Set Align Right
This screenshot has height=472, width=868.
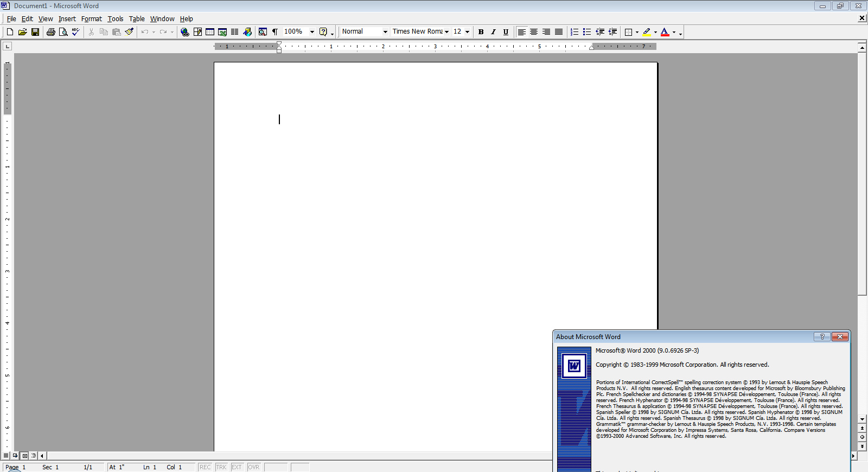[546, 32]
